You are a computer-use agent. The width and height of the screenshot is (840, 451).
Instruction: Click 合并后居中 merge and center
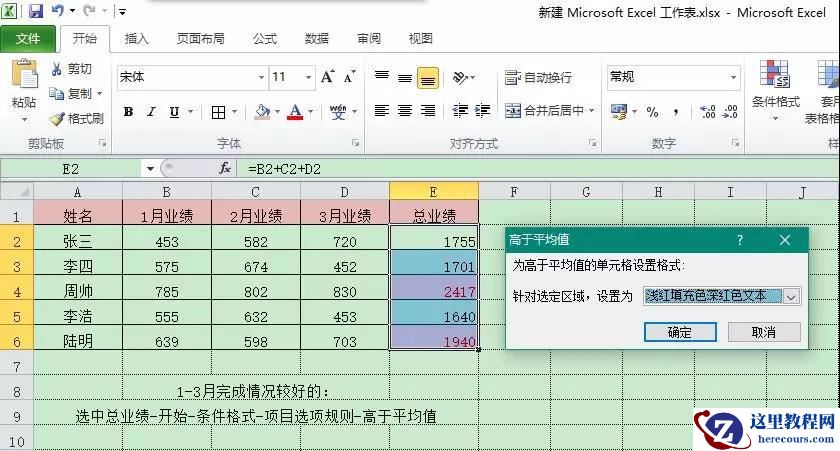click(x=544, y=111)
